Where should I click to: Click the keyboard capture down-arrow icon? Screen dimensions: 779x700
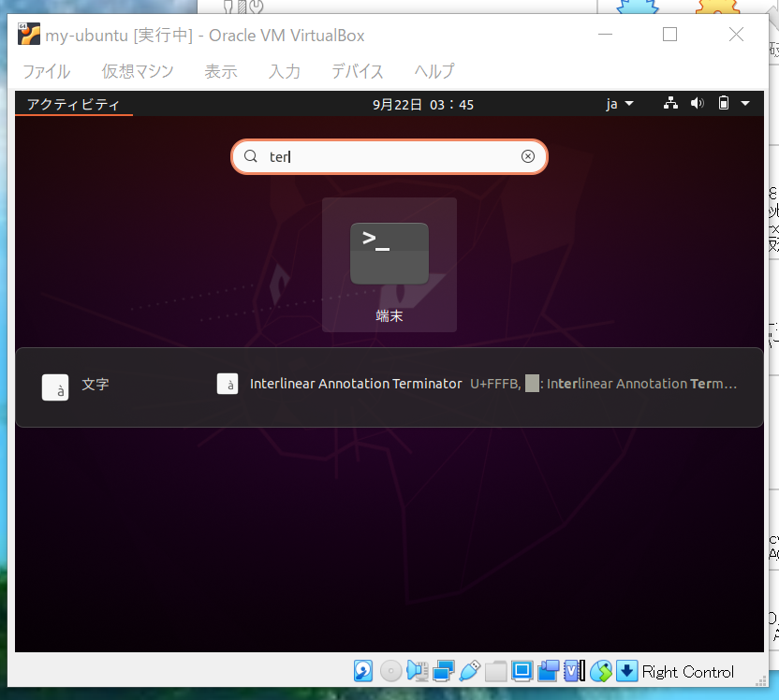click(626, 671)
